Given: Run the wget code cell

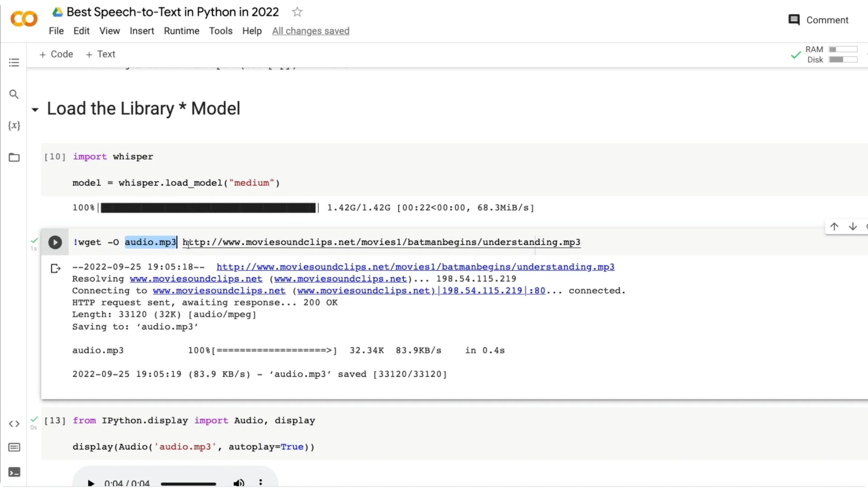Looking at the screenshot, I should [x=55, y=242].
